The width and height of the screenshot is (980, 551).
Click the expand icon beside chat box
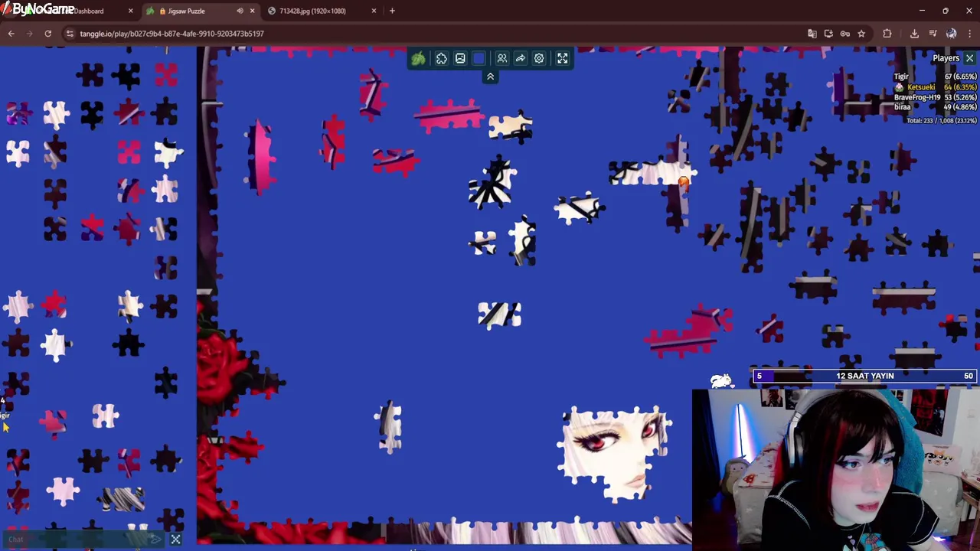coord(175,540)
